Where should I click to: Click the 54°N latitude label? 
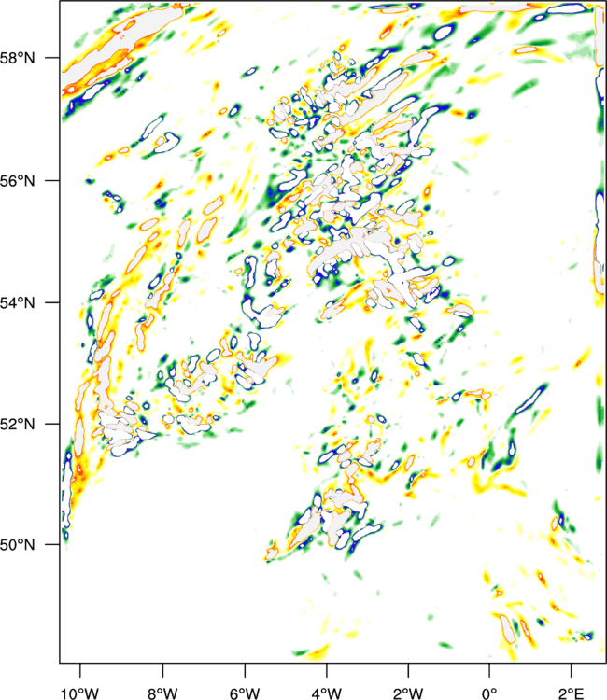tap(17, 302)
